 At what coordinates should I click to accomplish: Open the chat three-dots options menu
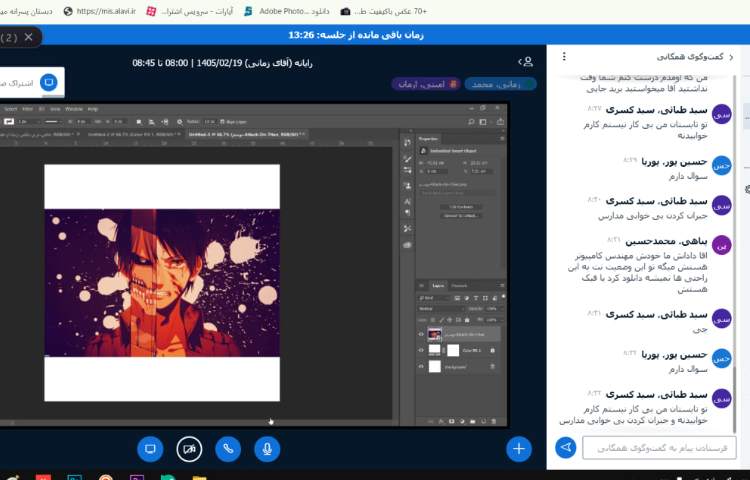pos(564,56)
